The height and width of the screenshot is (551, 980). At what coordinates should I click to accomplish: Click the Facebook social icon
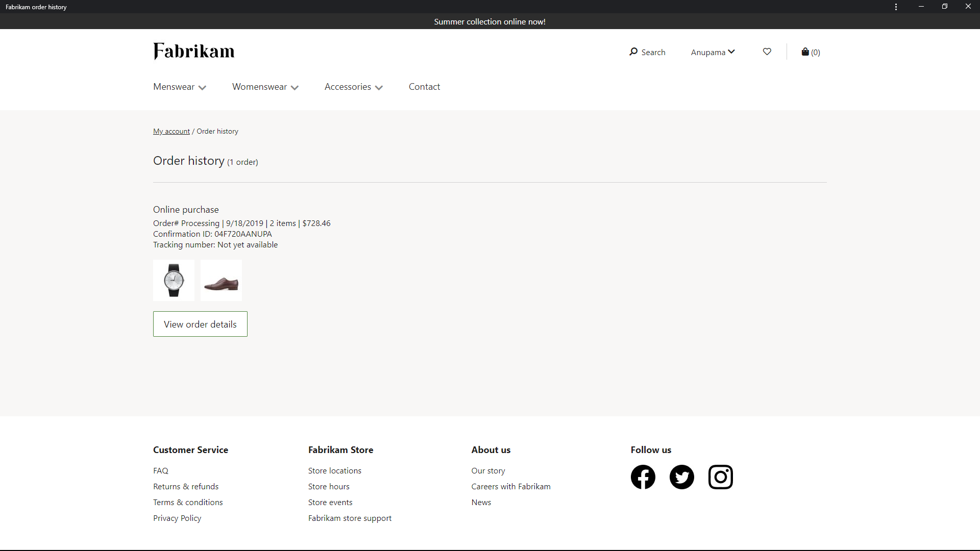click(643, 477)
